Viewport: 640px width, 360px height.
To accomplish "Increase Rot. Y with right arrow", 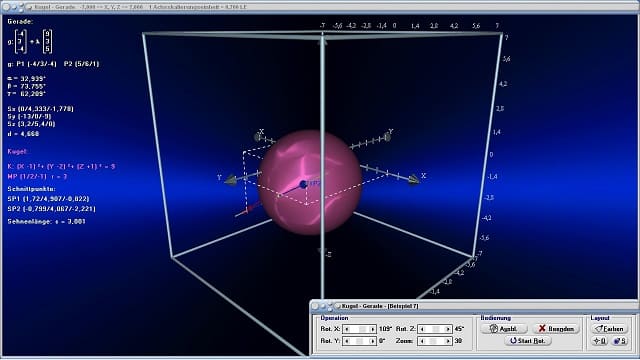I will click(x=372, y=341).
